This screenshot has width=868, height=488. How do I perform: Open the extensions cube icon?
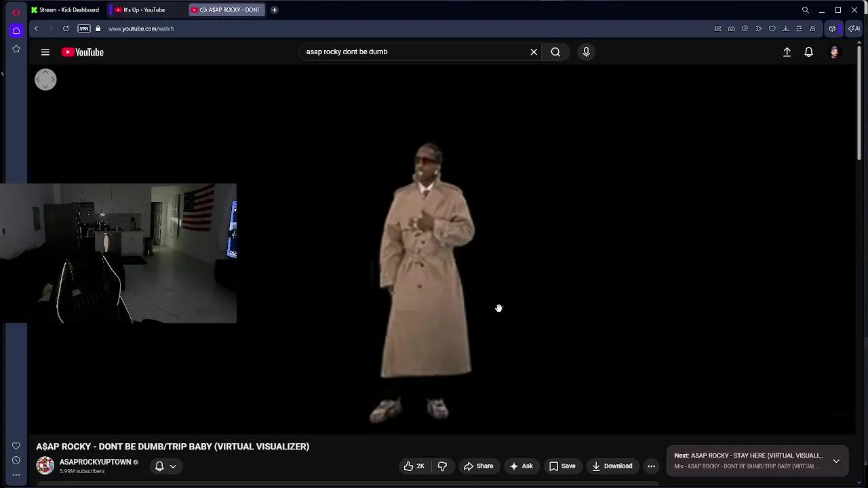coord(832,28)
